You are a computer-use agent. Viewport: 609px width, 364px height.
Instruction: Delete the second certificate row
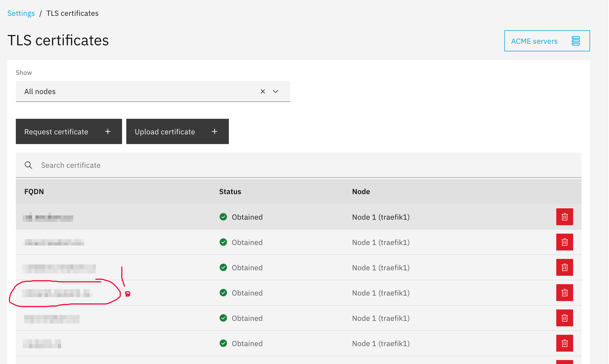564,242
